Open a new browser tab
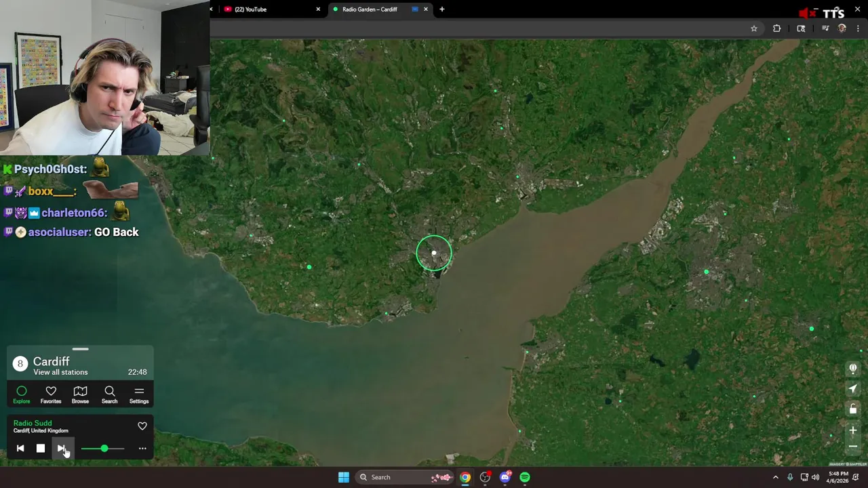868x488 pixels. point(442,9)
